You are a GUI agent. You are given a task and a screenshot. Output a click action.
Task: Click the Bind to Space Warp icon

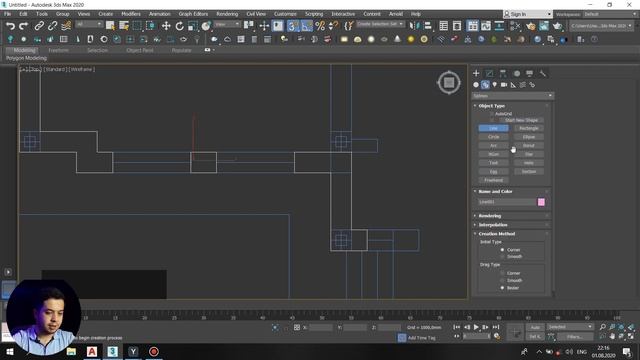[66, 26]
